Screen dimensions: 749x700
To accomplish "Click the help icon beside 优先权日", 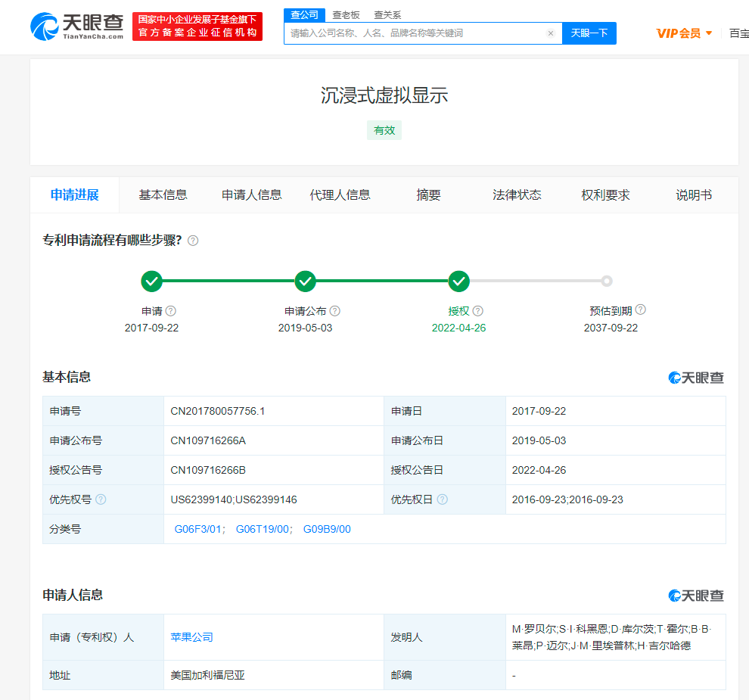I will [x=443, y=499].
